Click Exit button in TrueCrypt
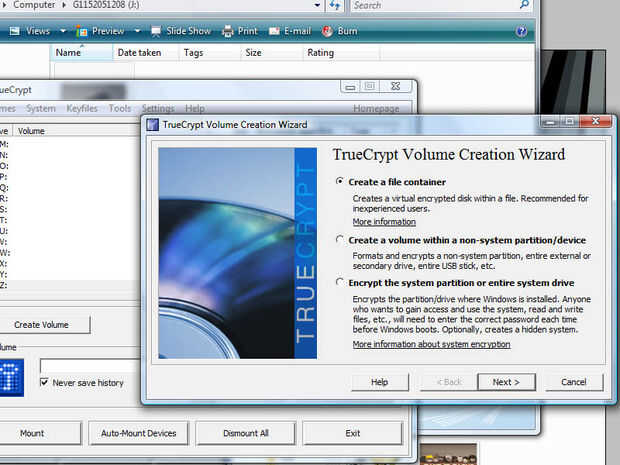Image resolution: width=620 pixels, height=465 pixels. 353,433
